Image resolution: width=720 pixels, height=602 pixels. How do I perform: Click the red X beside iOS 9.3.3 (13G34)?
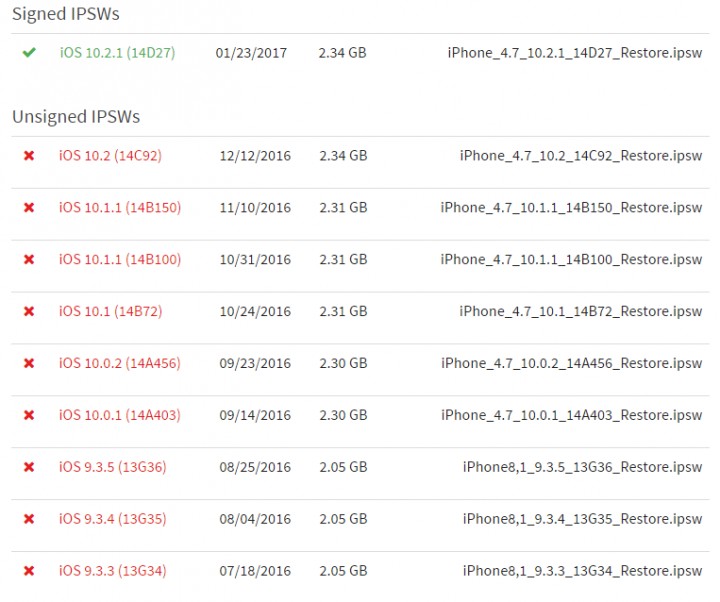click(29, 571)
